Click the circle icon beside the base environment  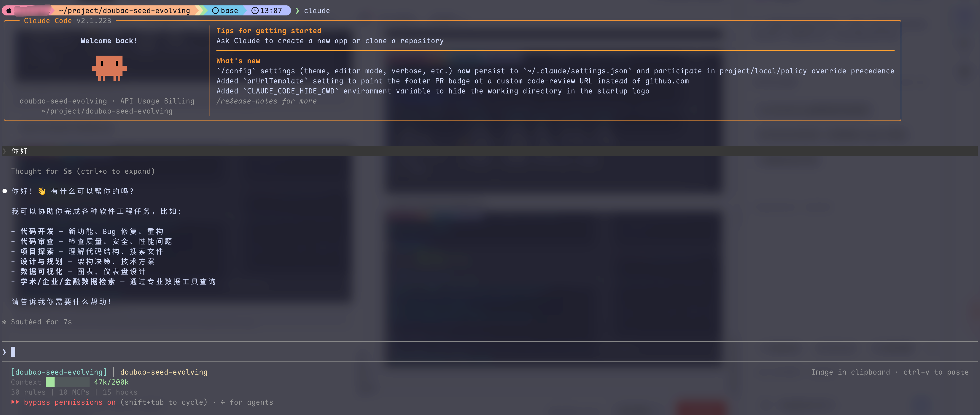coord(215,11)
